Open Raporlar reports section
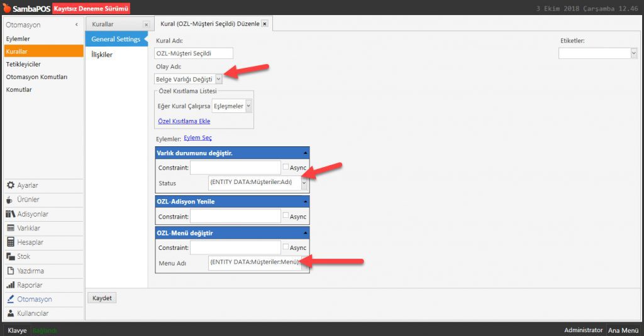 coord(30,285)
